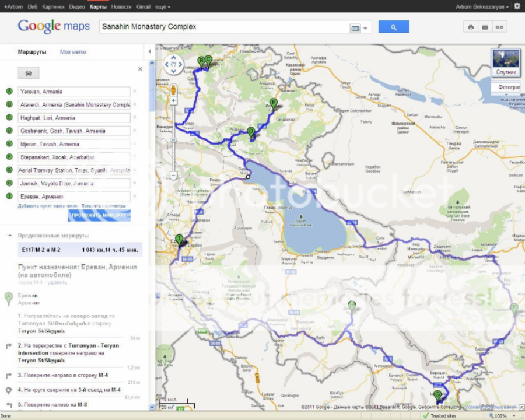This screenshot has width=525, height=420.
Task: Click the Street View pegman icon
Action: [173, 90]
